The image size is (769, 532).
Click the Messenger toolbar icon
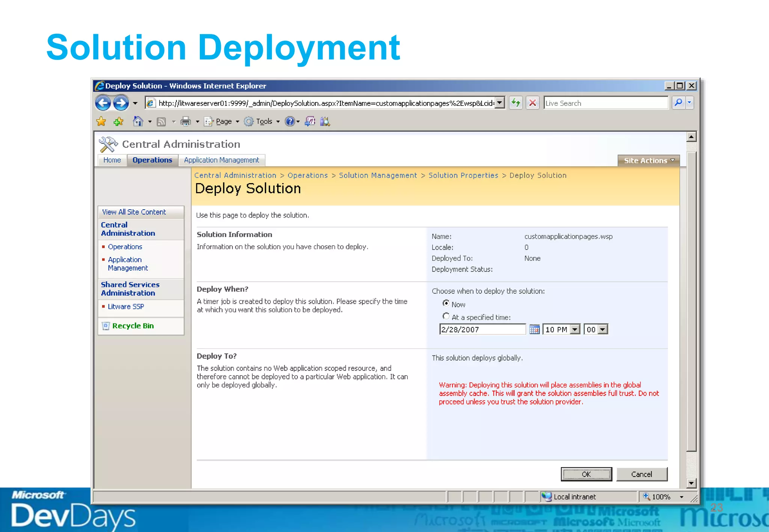pyautogui.click(x=310, y=121)
